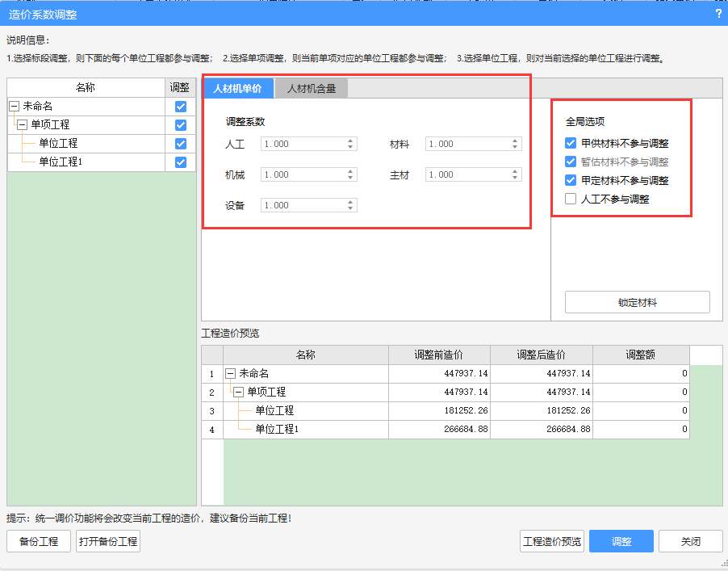Open 工程造价预览 button at bottom
This screenshot has width=728, height=571.
[x=552, y=542]
